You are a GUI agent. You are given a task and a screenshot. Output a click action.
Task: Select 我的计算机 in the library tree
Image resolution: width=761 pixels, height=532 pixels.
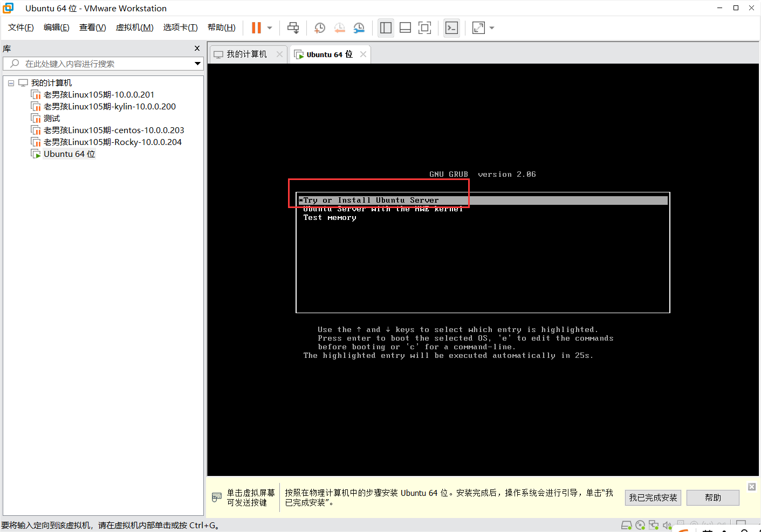click(51, 83)
